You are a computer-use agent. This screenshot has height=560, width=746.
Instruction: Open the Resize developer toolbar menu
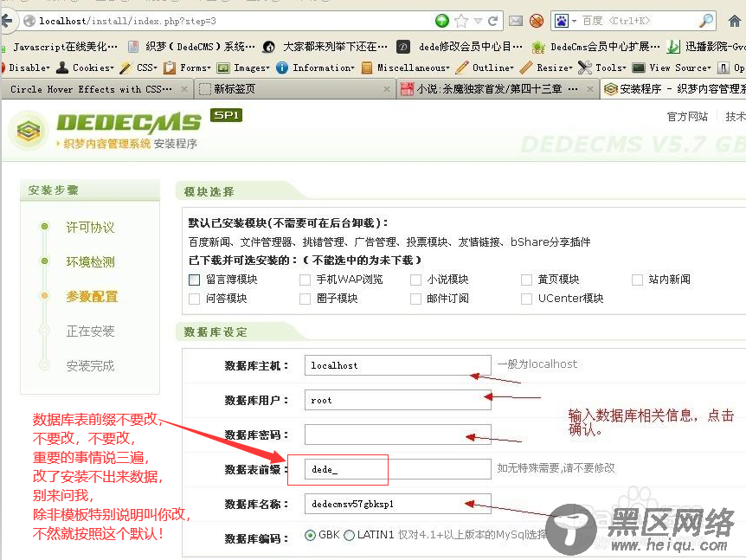pyautogui.click(x=547, y=68)
